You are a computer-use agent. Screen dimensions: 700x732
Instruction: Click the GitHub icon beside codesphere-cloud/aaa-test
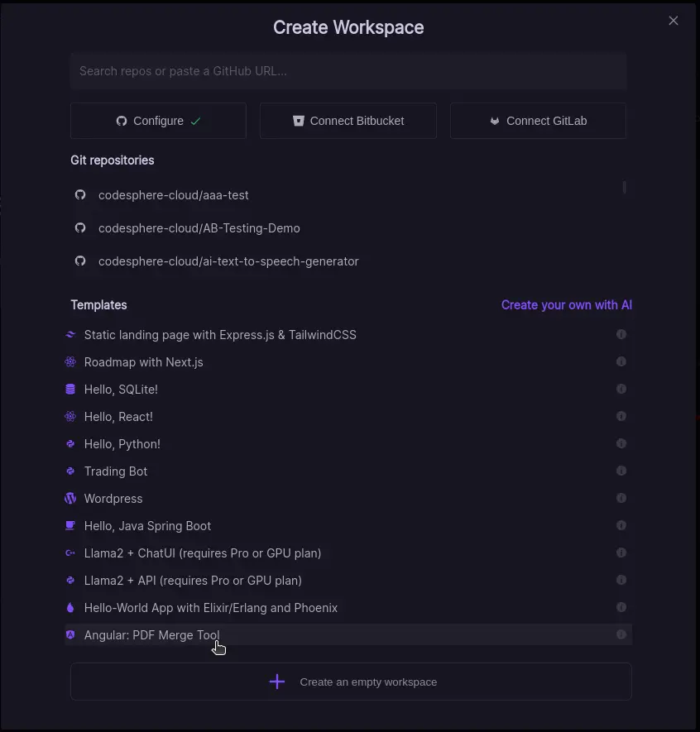click(x=80, y=194)
